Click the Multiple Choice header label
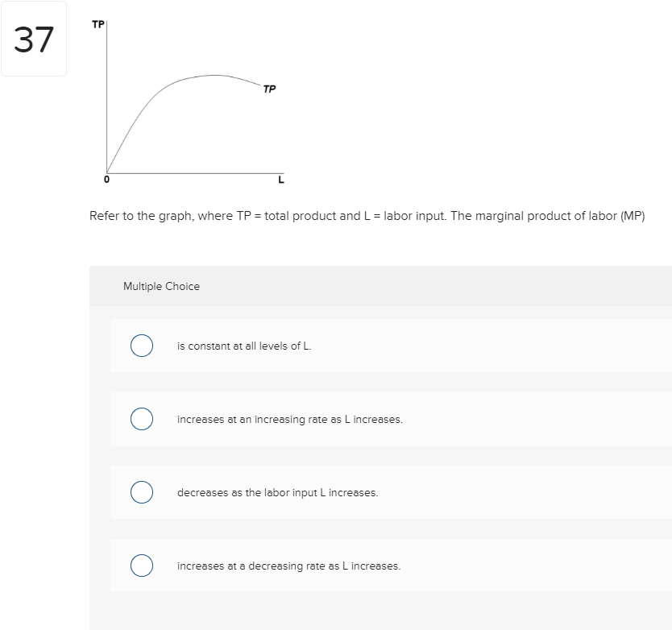 (x=161, y=286)
